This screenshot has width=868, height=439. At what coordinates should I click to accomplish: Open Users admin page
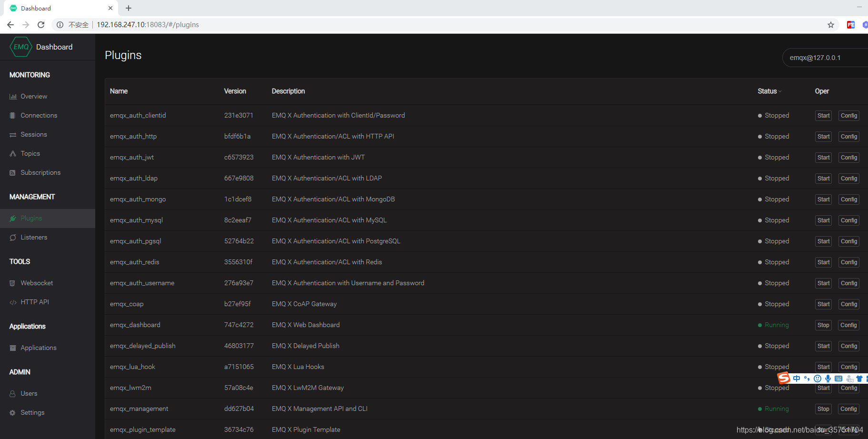click(29, 394)
